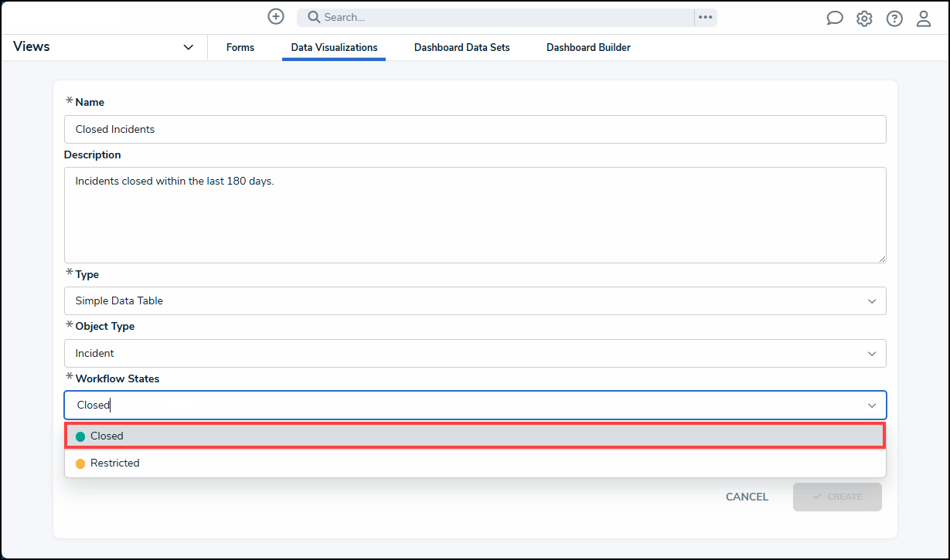This screenshot has width=950, height=560.
Task: Open the help question mark icon
Action: coord(894,19)
